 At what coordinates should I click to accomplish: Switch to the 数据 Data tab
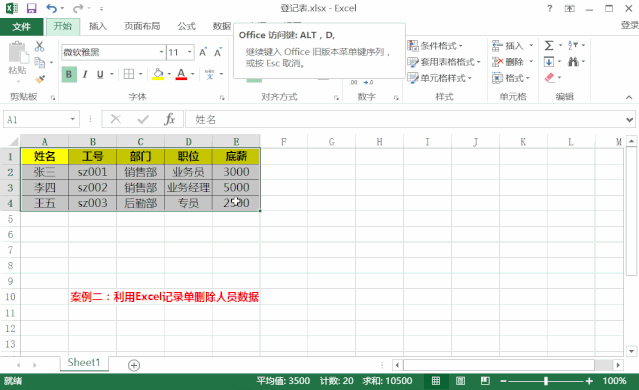[222, 26]
